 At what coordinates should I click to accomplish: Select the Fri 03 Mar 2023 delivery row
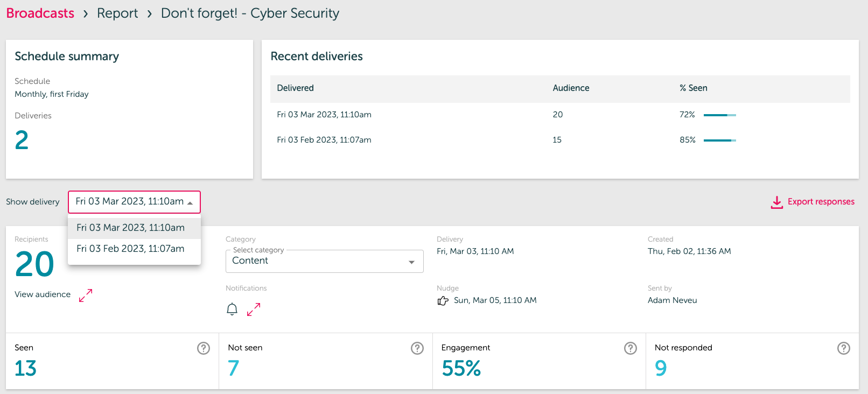point(560,115)
